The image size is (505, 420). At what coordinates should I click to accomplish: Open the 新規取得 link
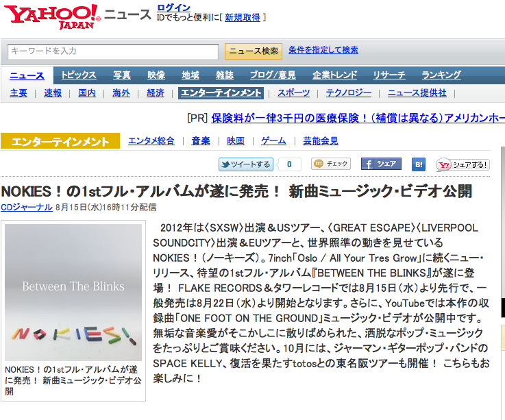click(243, 18)
